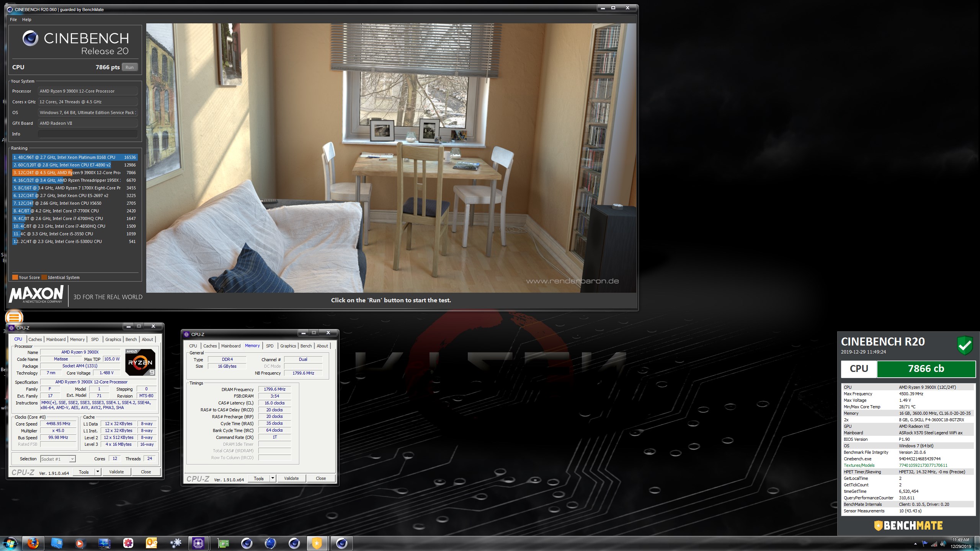
Task: Select highlighted ranking row Ryzen 9 3900X
Action: 75,173
